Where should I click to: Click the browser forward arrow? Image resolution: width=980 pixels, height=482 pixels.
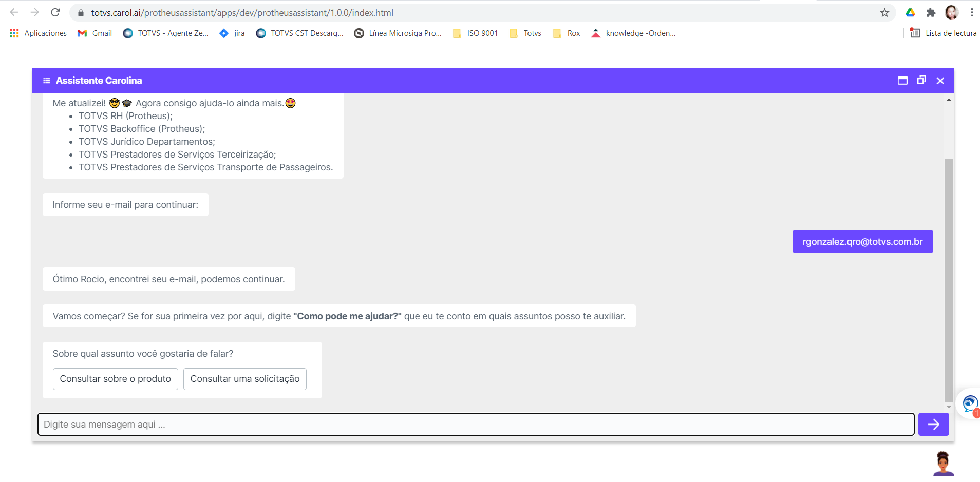pyautogui.click(x=34, y=12)
